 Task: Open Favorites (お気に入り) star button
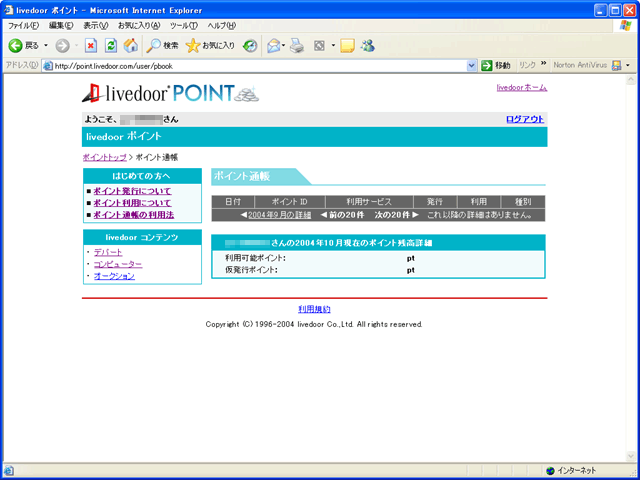point(210,46)
